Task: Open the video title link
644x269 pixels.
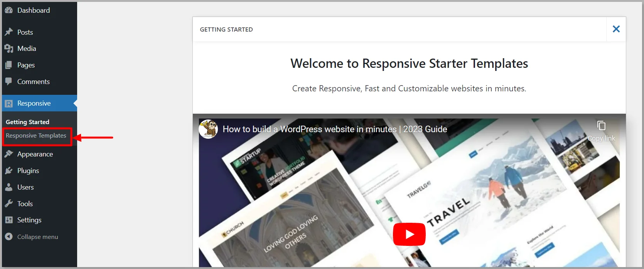Action: point(335,129)
